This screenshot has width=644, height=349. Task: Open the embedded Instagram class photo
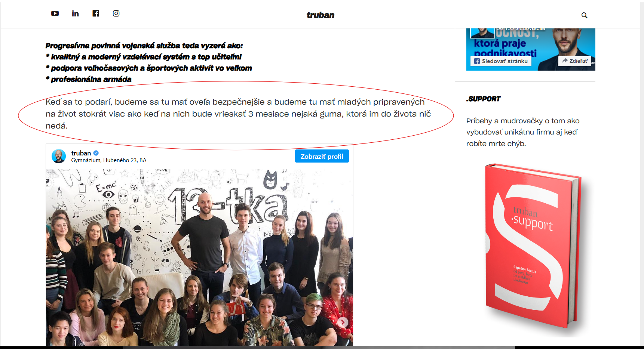[199, 257]
